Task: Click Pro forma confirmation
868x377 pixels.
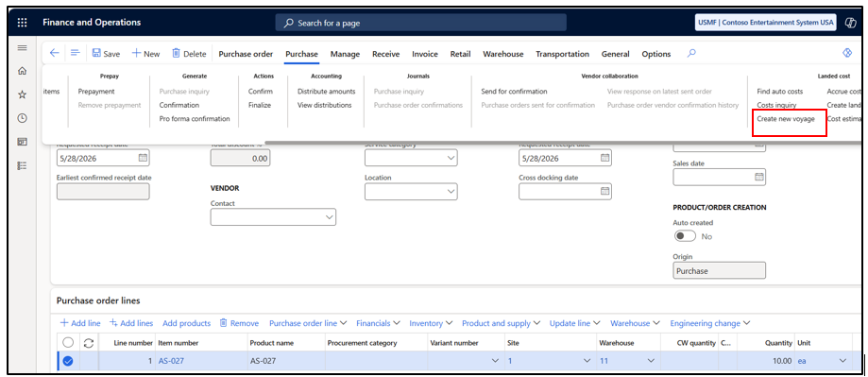Action: [x=195, y=118]
